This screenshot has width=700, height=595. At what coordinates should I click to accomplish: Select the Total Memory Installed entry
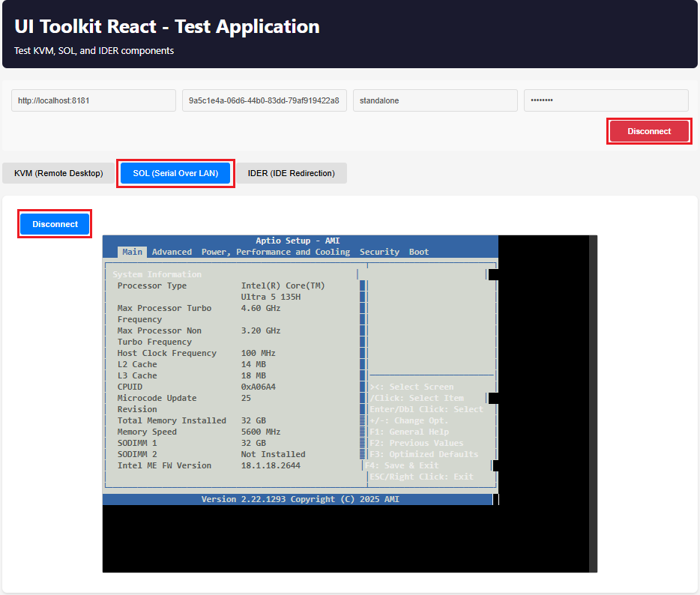(172, 420)
